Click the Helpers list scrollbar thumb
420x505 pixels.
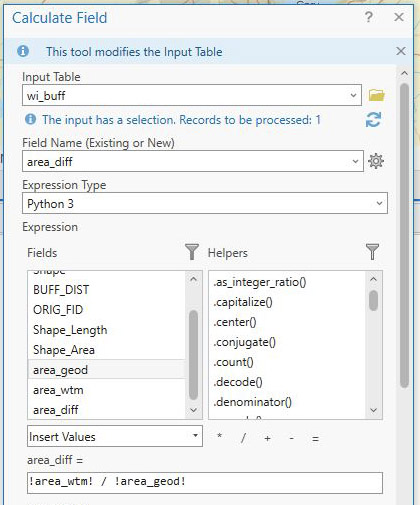374,300
